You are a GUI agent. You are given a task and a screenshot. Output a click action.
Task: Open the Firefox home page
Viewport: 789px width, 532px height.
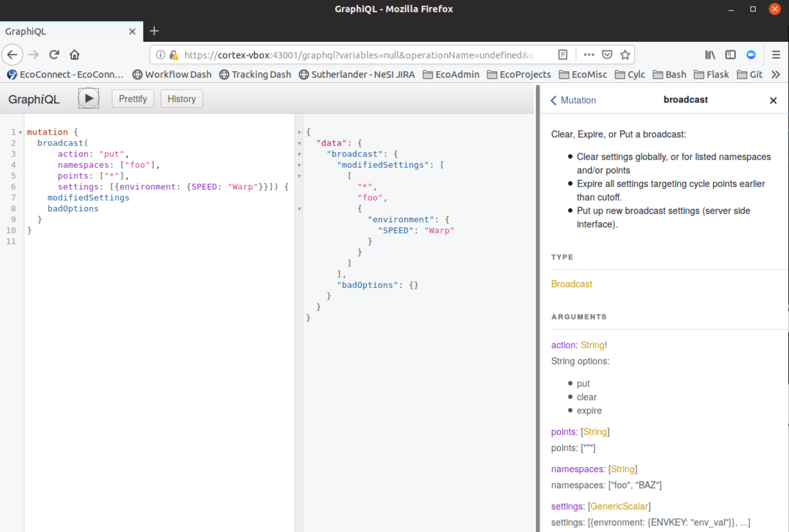point(75,55)
